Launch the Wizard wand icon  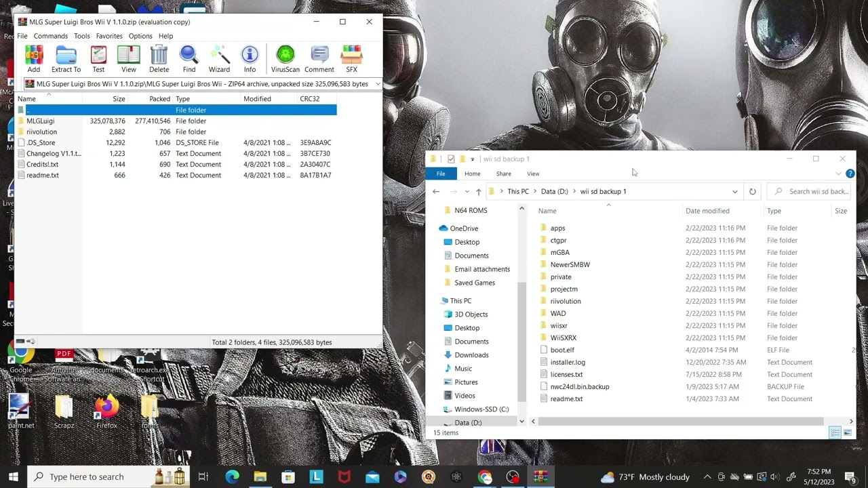coord(219,59)
